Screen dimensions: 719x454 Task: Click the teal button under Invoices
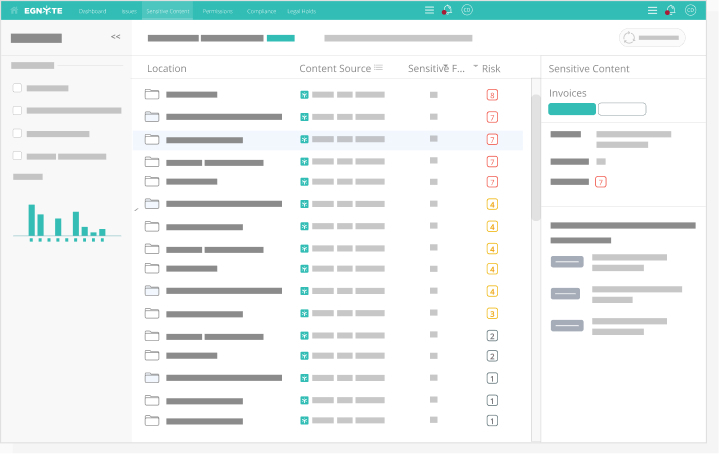[572, 109]
